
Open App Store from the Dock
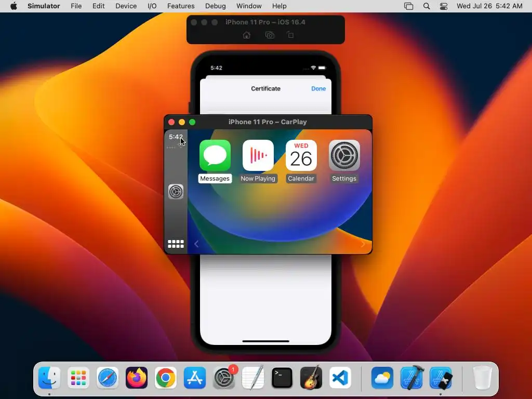point(195,378)
